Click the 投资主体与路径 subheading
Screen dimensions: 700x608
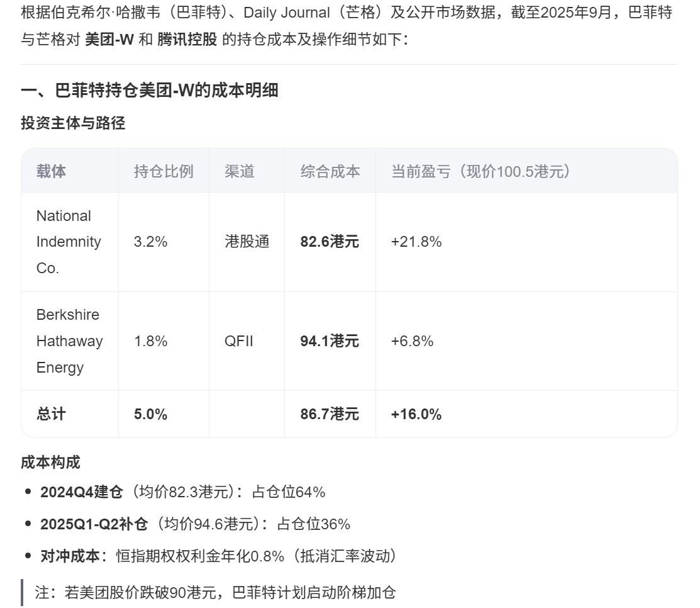(x=73, y=123)
